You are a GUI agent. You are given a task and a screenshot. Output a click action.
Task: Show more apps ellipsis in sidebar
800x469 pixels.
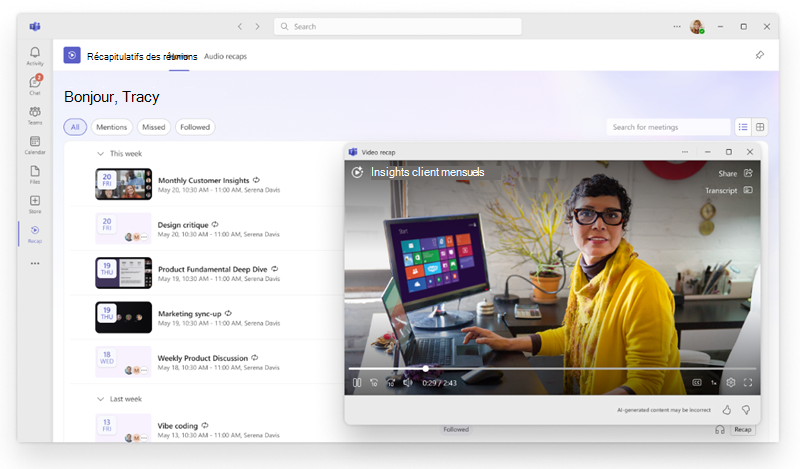point(35,263)
